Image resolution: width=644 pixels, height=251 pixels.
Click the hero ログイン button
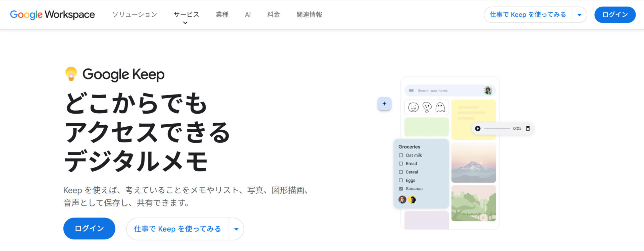tap(89, 229)
